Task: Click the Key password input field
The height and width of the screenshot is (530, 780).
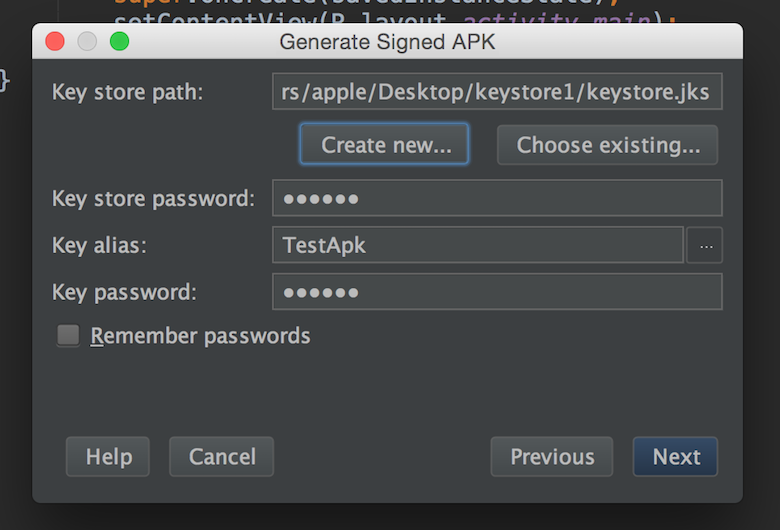Action: (x=496, y=292)
